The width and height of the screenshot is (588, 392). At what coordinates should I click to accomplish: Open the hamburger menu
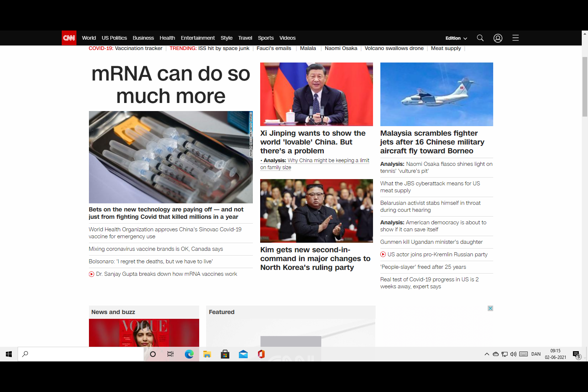(516, 38)
